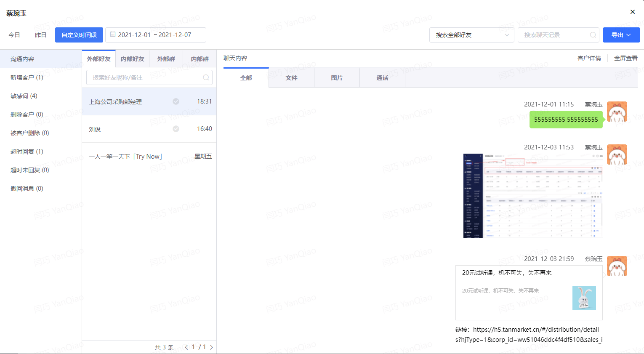
Task: Click the search icon in chat record search
Action: (x=593, y=35)
